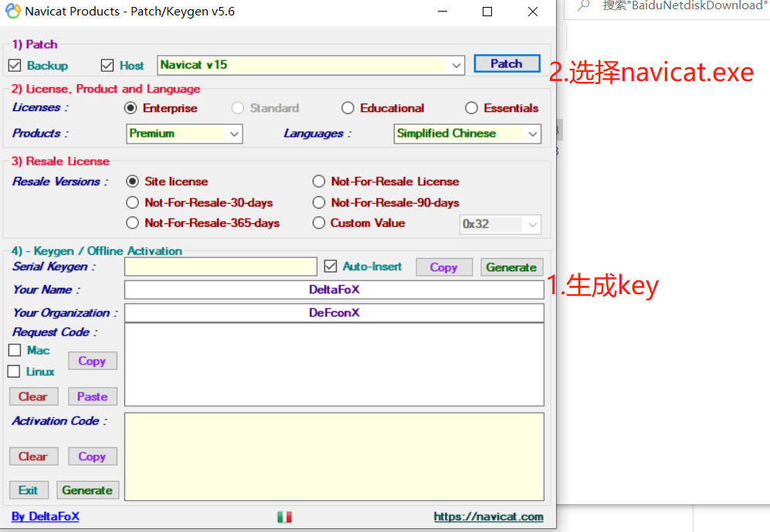The image size is (770, 532).
Task: Uncheck the Auto-Insert checkbox
Action: tap(331, 266)
